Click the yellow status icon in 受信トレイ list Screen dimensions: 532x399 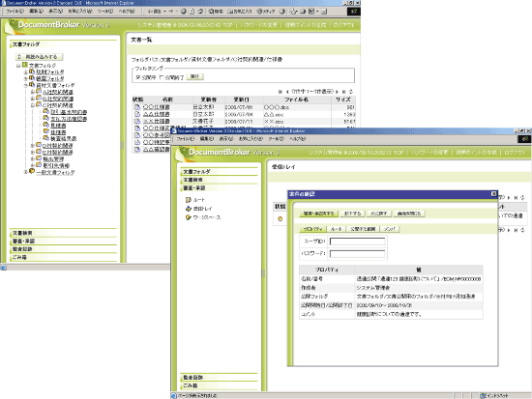pyautogui.click(x=280, y=219)
